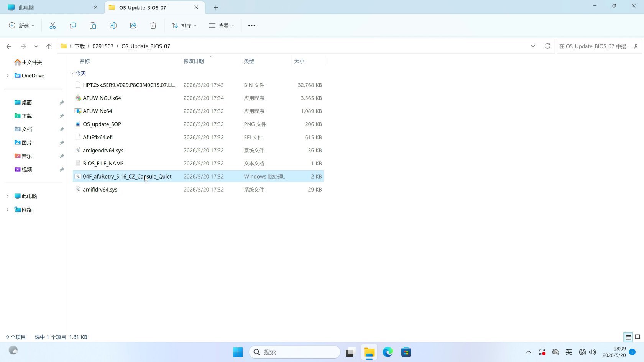The image size is (644, 362).
Task: Expand the OneDrive tree node
Action: [x=7, y=75]
